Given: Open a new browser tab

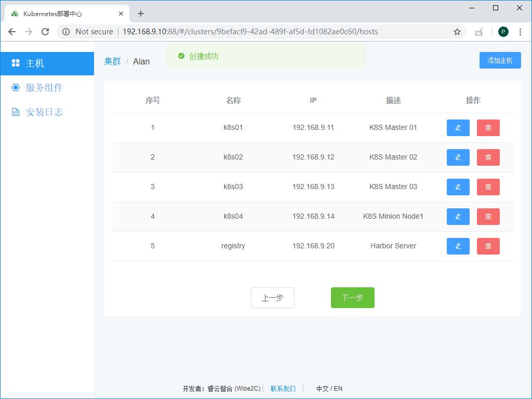Looking at the screenshot, I should pyautogui.click(x=141, y=14).
